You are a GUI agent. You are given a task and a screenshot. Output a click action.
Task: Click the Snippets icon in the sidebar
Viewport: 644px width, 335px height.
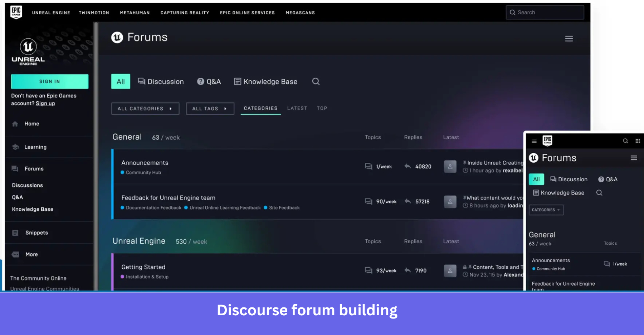(15, 233)
